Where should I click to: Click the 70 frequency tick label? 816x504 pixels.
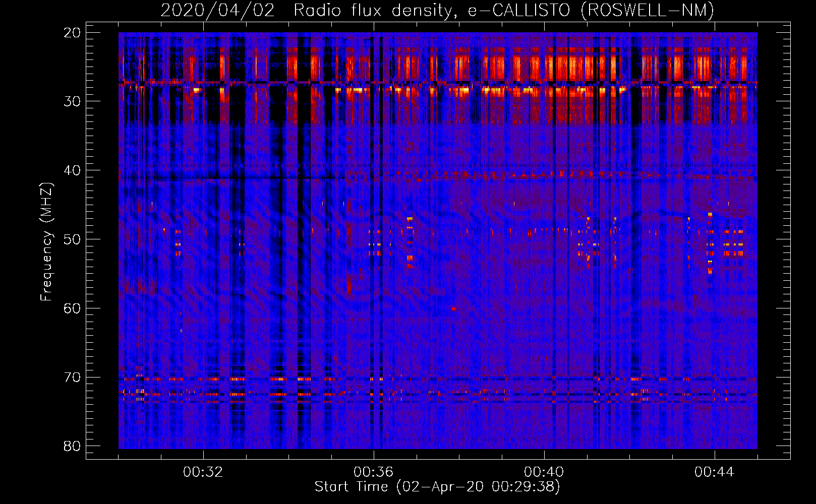coord(73,377)
